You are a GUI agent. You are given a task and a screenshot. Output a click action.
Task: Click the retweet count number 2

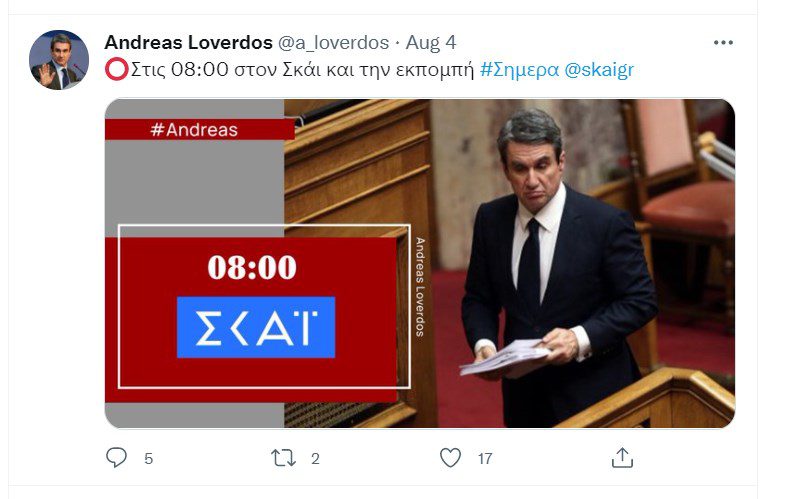coord(315,459)
